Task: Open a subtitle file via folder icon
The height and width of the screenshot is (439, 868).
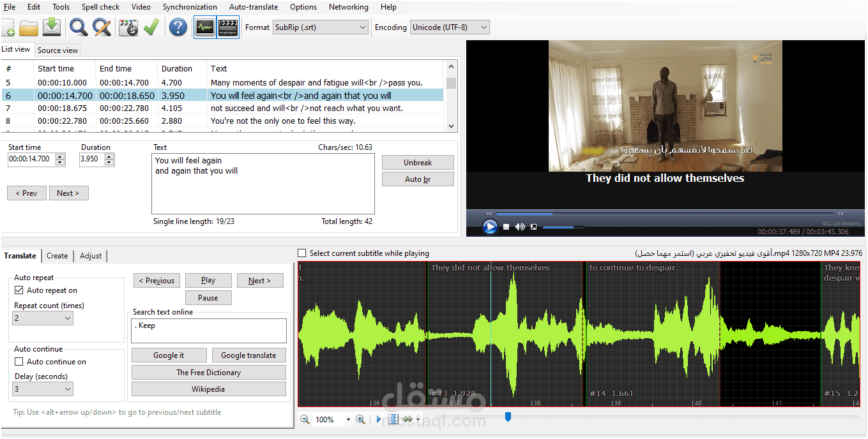Action: click(29, 27)
